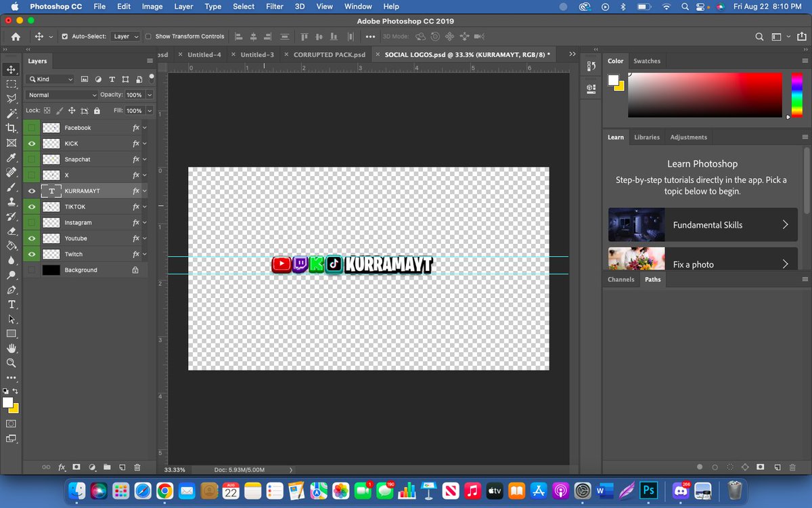Enable the Auto-Select checkbox
The image size is (812, 508).
coord(64,37)
